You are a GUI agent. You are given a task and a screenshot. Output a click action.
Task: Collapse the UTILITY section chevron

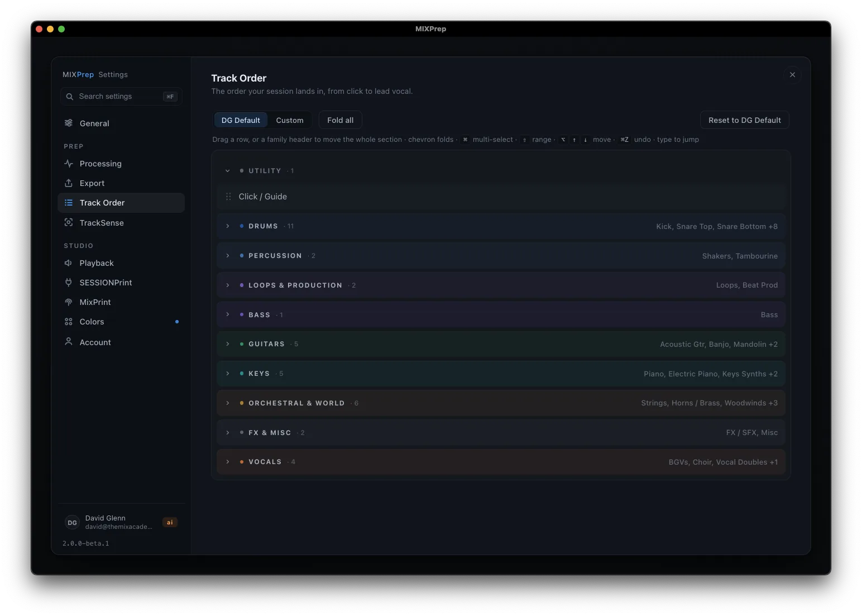tap(228, 171)
